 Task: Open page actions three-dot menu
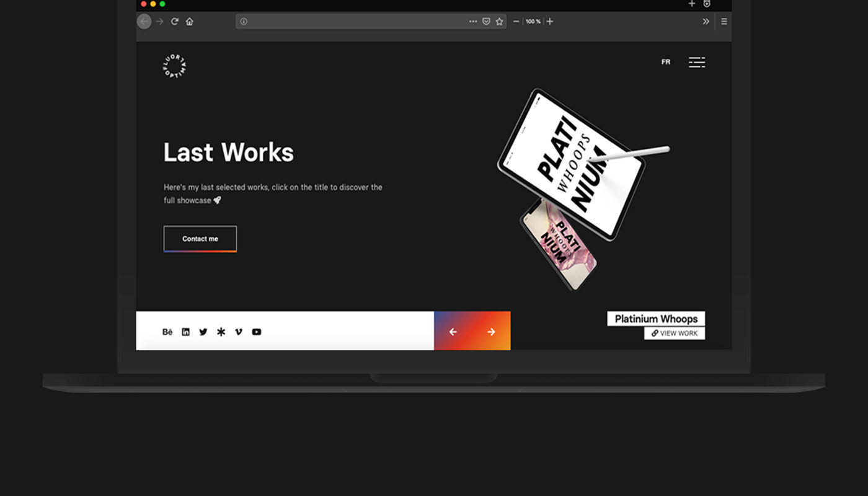(473, 22)
